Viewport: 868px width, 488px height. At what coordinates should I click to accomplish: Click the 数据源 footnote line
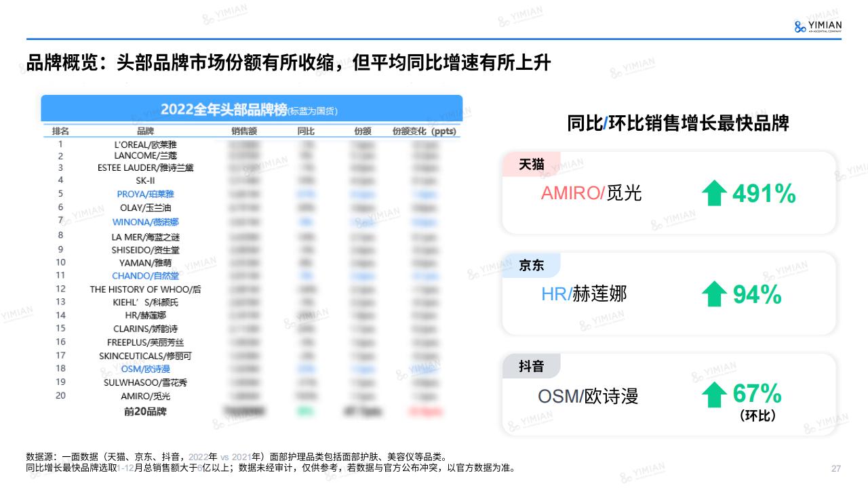[x=236, y=457]
